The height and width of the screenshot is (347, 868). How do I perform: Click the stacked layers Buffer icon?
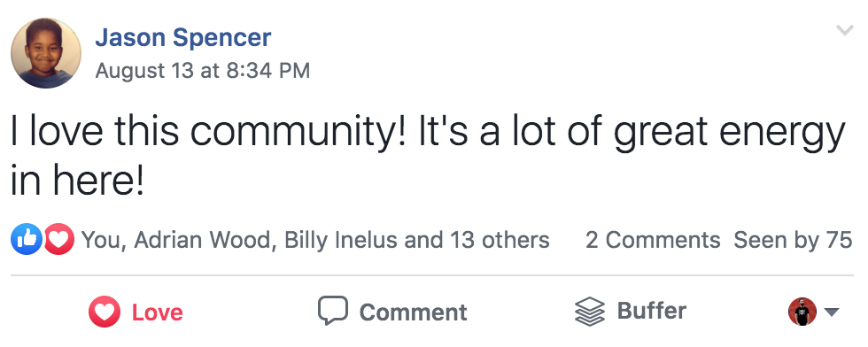point(590,311)
